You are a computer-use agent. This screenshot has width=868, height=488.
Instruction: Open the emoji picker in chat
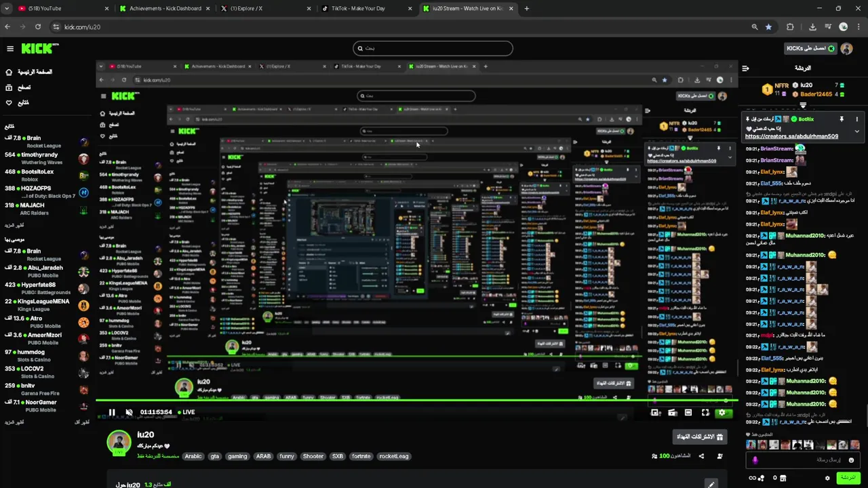point(851,460)
